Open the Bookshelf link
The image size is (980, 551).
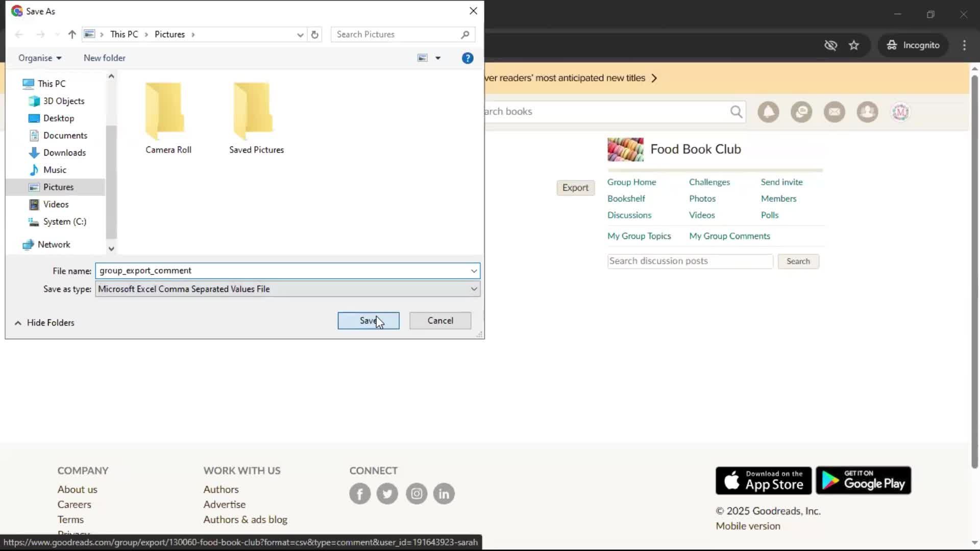click(626, 198)
